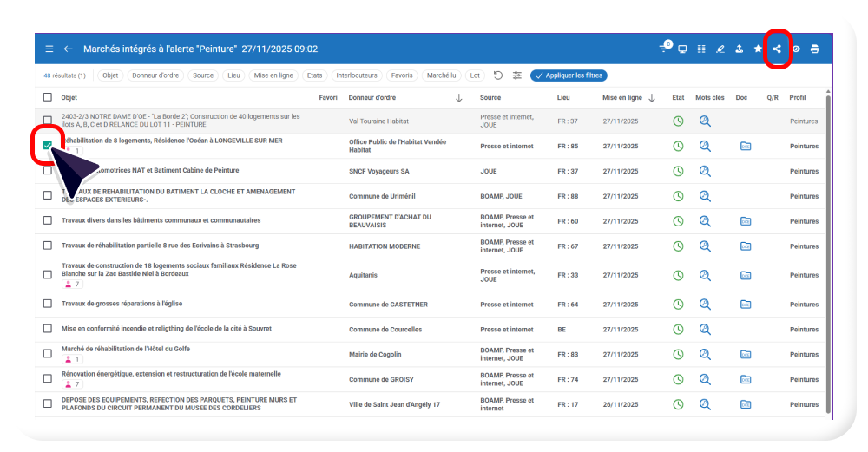Sort by the Source column header
This screenshot has width=868, height=452.
pos(490,98)
